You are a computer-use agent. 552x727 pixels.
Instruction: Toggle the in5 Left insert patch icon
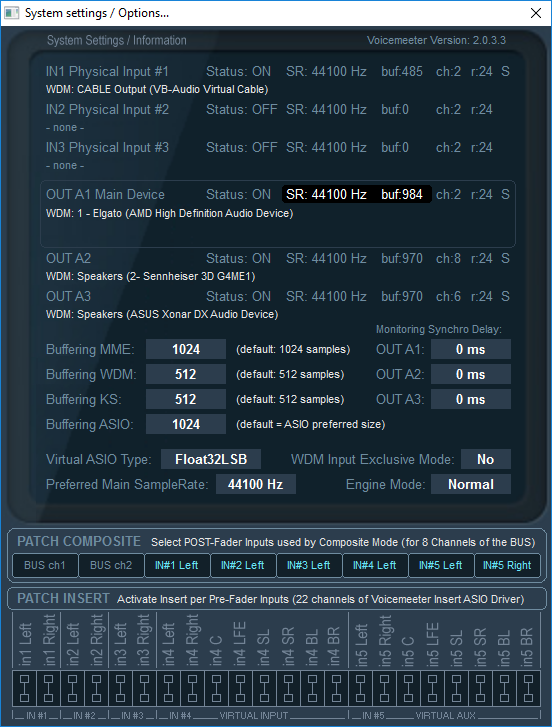pos(360,688)
